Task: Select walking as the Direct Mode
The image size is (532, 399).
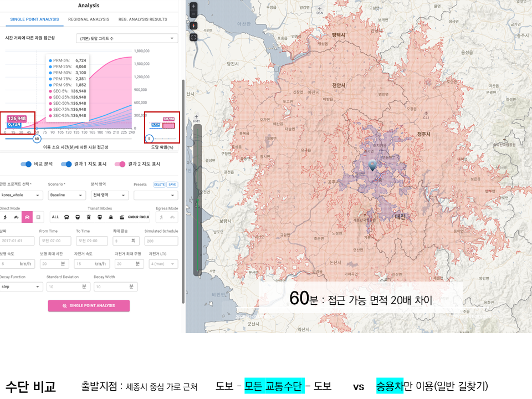Action: click(5, 217)
